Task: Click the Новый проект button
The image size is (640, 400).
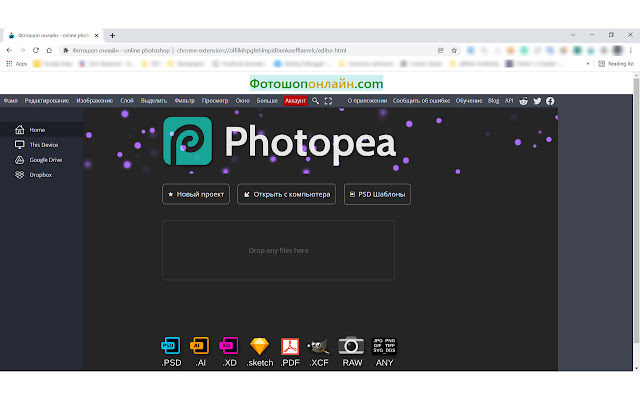Action: [196, 194]
